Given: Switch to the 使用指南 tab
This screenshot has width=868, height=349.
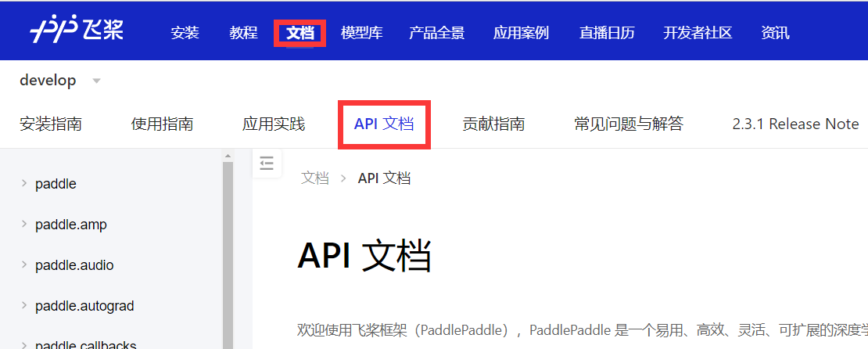Looking at the screenshot, I should tap(162, 124).
